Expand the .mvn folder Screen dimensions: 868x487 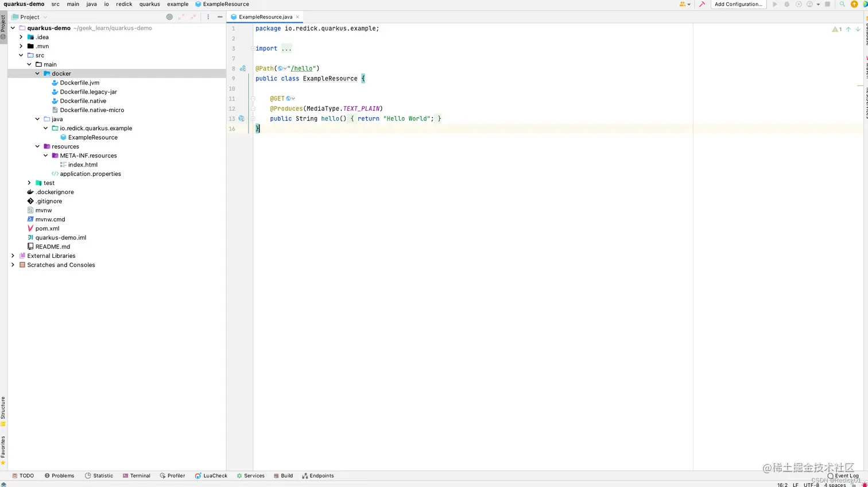click(21, 46)
